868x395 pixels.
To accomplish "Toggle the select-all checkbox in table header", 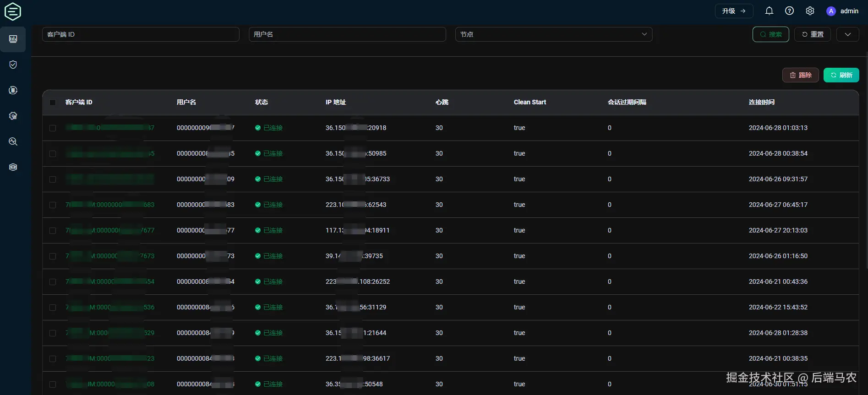I will [x=53, y=103].
